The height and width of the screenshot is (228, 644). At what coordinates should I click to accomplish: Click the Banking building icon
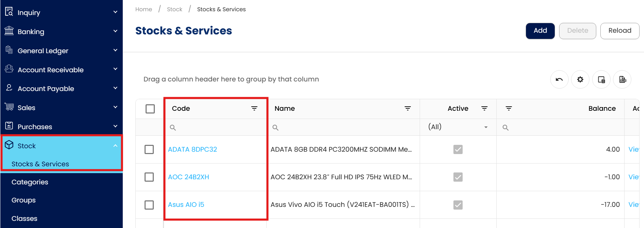tap(9, 31)
